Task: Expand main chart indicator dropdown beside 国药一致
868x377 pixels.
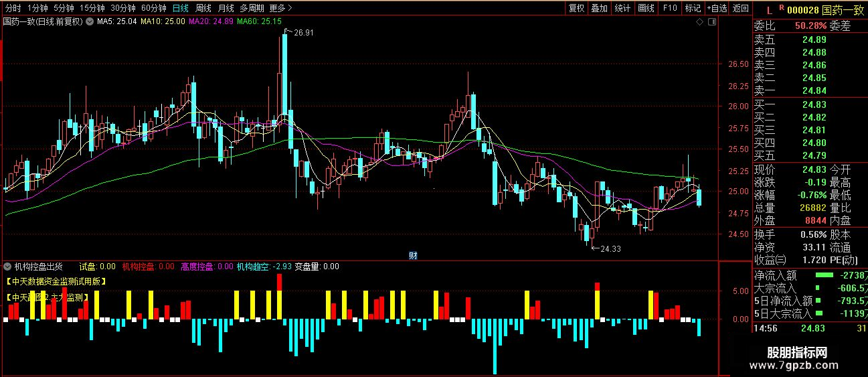Action: [x=90, y=21]
